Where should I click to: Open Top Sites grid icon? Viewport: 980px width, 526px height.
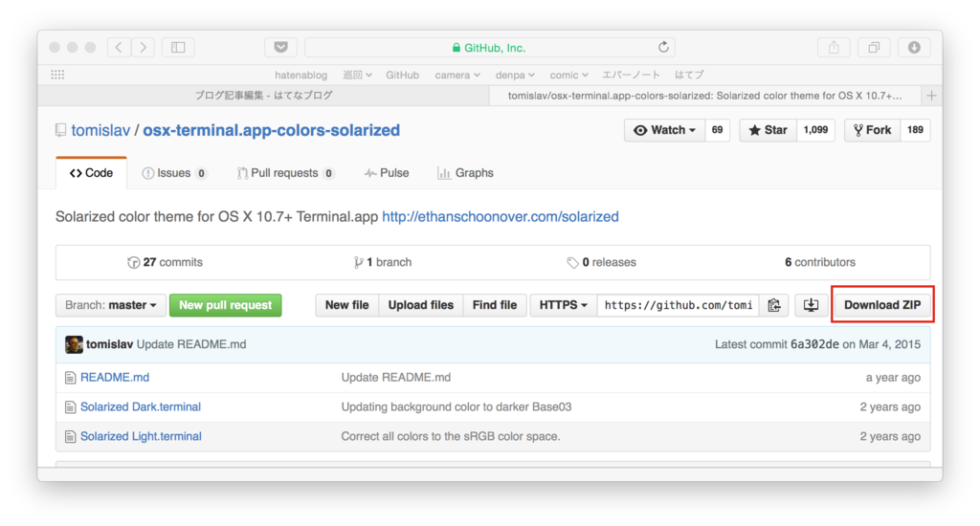click(x=57, y=75)
